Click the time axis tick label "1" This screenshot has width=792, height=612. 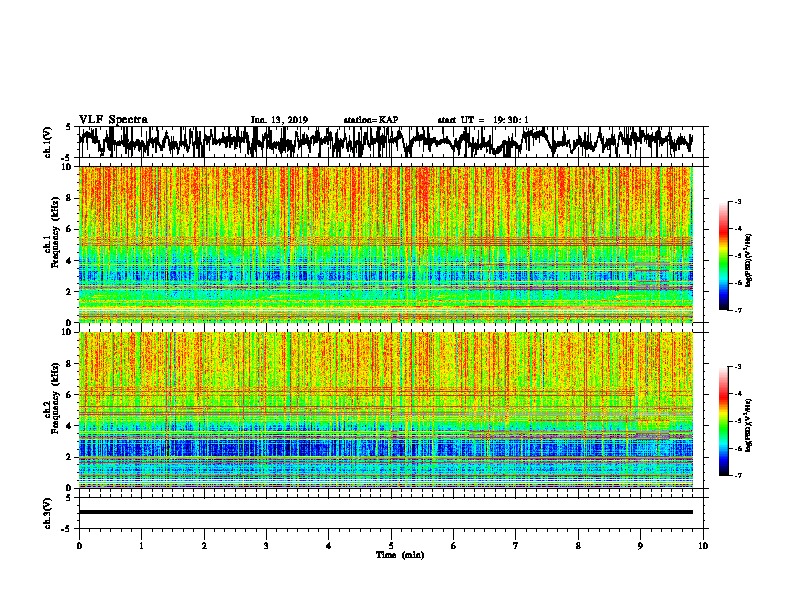(x=142, y=546)
